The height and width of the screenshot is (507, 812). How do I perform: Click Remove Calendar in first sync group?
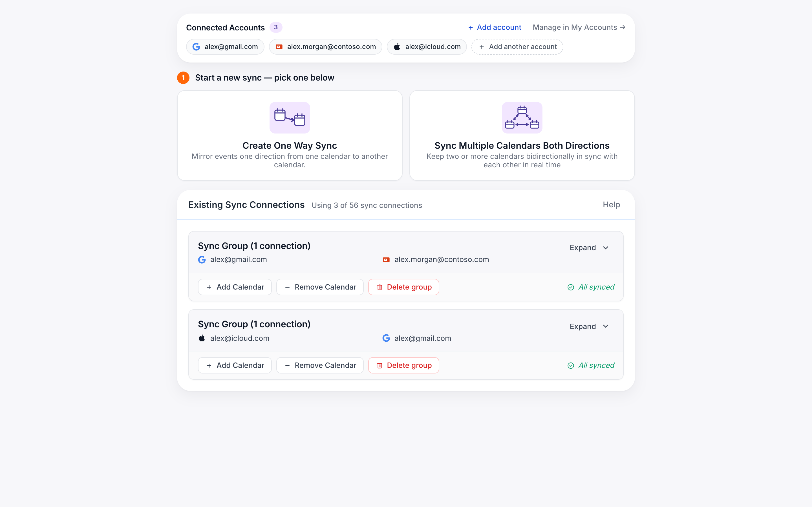tap(320, 287)
